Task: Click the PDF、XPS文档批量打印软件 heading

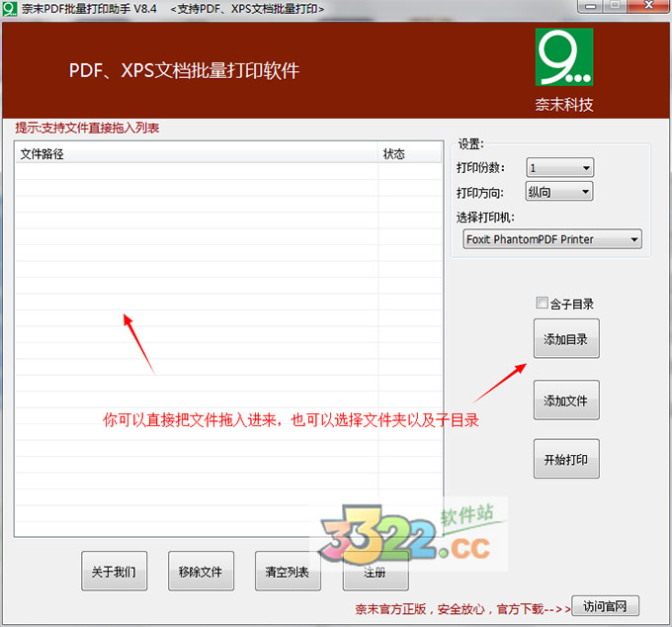Action: point(184,71)
